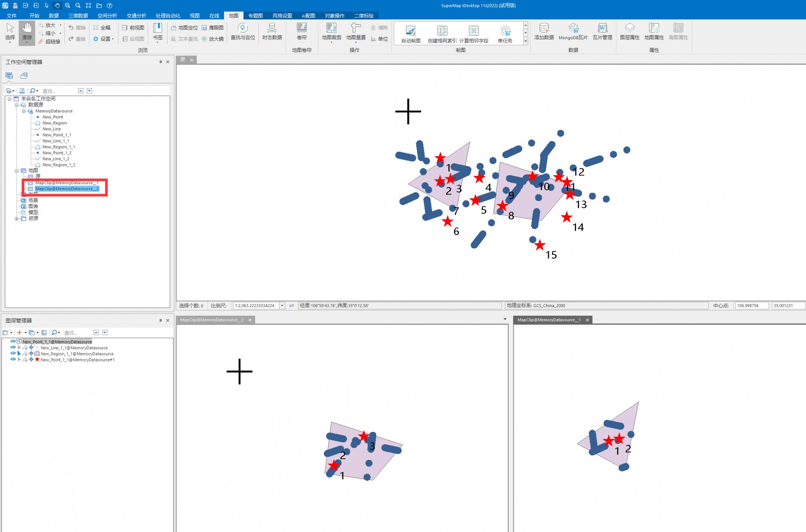Click the 地图定位 map locate button
The image size is (806, 532).
185,28
